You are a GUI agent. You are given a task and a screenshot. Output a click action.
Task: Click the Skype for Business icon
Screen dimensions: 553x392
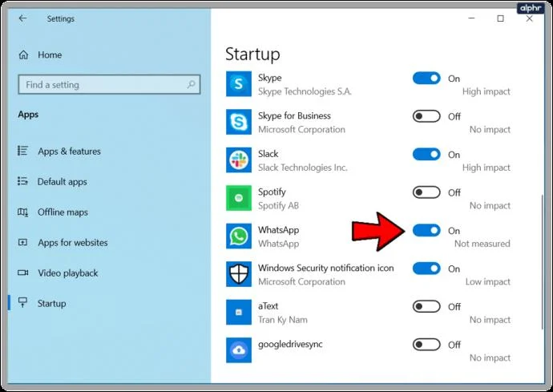point(239,122)
